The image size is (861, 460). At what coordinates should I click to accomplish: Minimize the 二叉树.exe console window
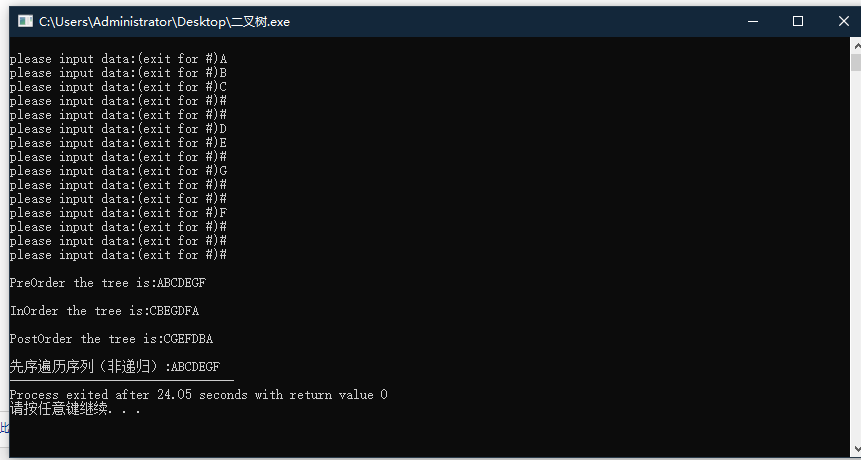click(x=753, y=21)
